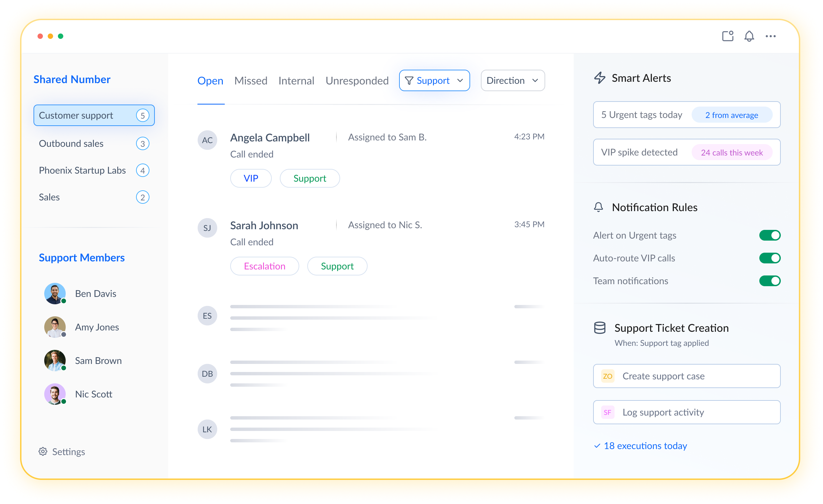Disable Alert on Urgent tags toggle
Screen dimensions: 823x504
(770, 235)
